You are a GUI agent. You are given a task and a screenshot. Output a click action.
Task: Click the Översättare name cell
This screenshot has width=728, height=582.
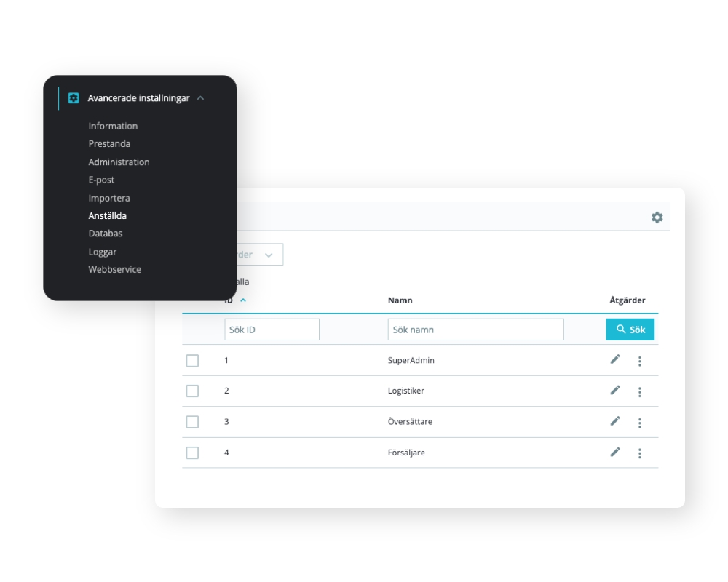coord(410,421)
